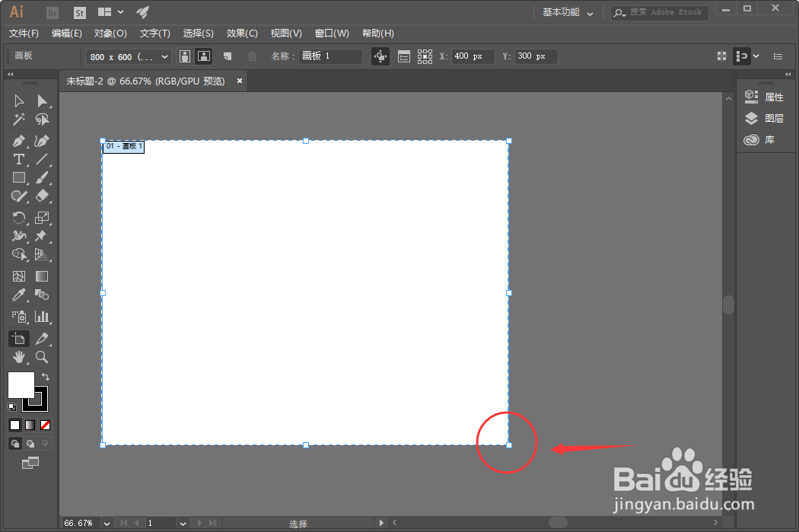799x532 pixels.
Task: Set paint mode to Color
Action: (x=14, y=425)
